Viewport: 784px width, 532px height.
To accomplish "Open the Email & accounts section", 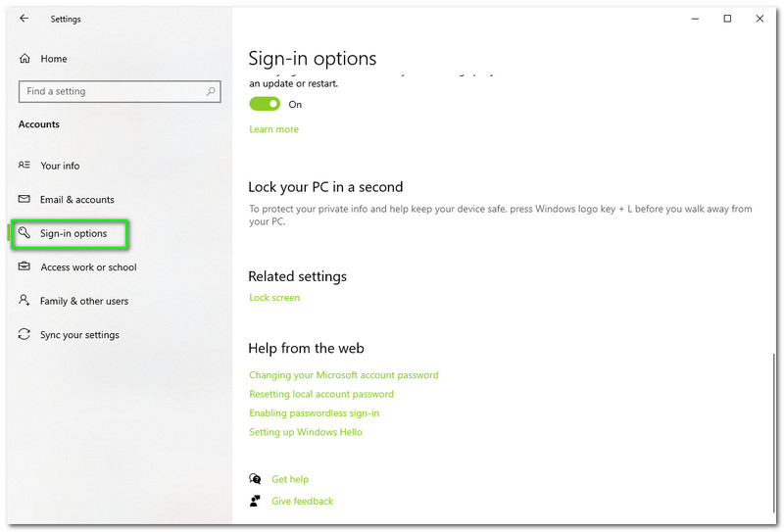I will click(76, 200).
